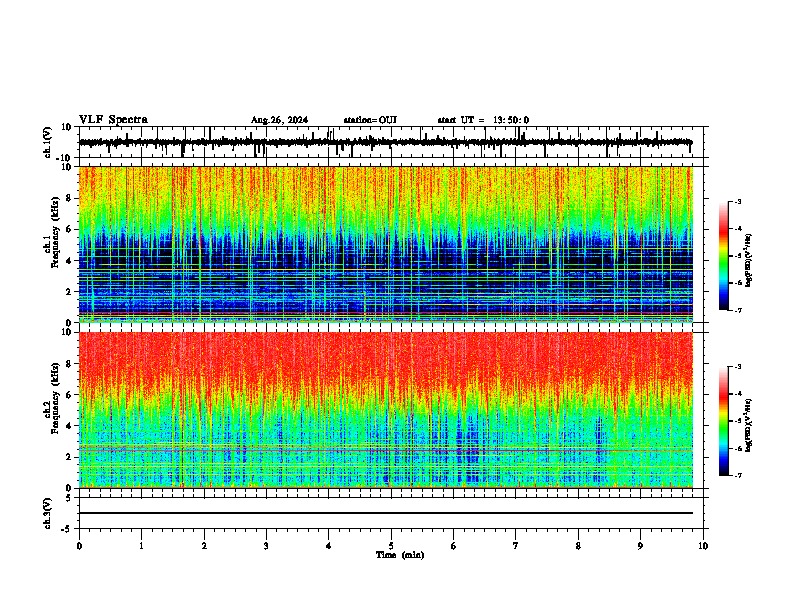Viewport: 792px width, 612px height.
Task: Select the date label "Aug.26, 2024"
Action: point(279,120)
